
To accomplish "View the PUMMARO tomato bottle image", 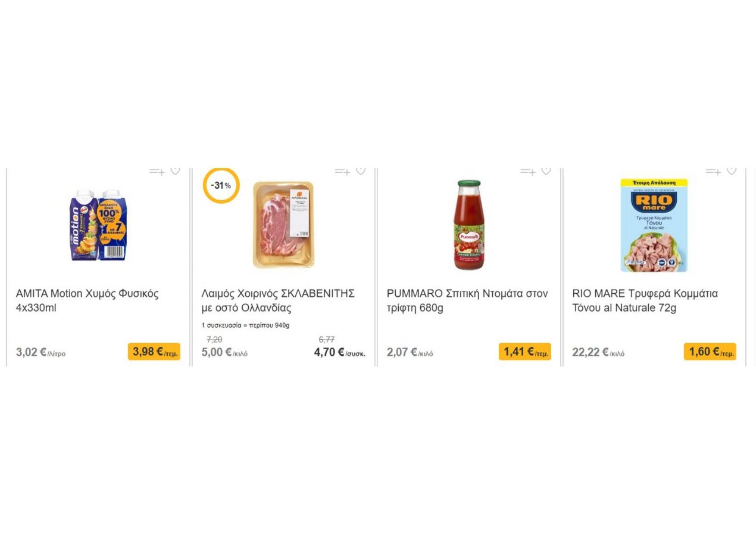I will (469, 225).
